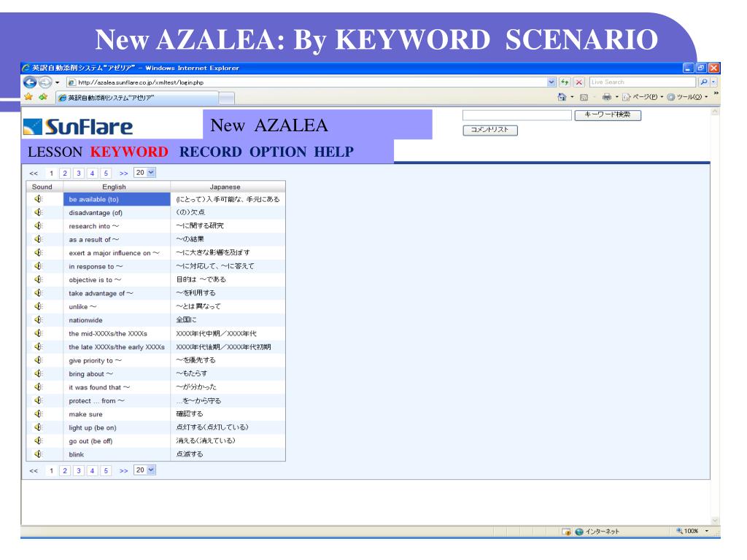Play sound for 'light up (be on)'
This screenshot has width=747, height=560.
coord(39,427)
